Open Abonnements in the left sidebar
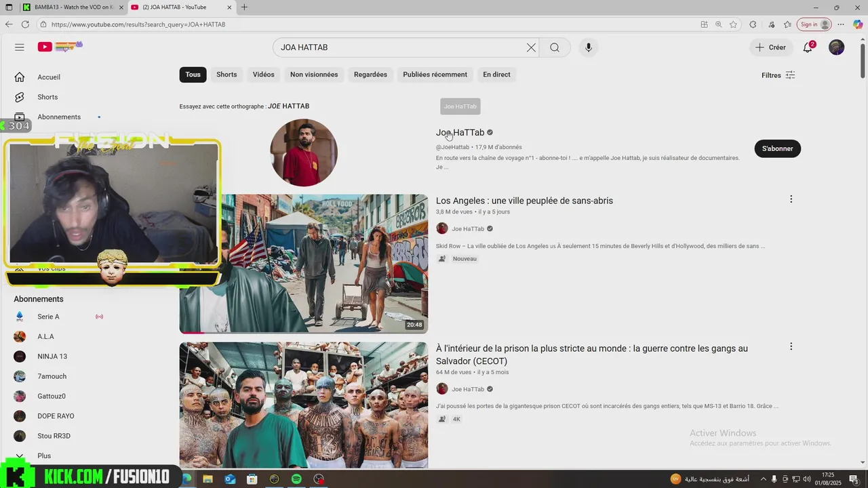868x488 pixels. [x=59, y=117]
